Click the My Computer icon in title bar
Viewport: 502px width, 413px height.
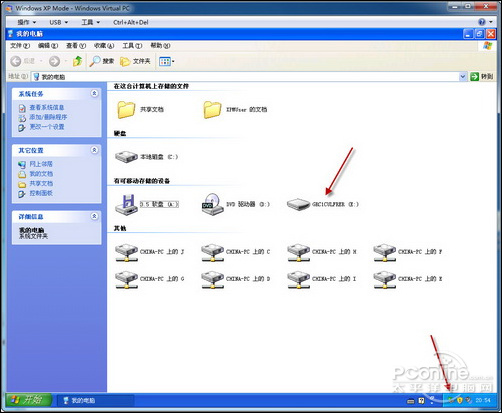click(x=11, y=34)
